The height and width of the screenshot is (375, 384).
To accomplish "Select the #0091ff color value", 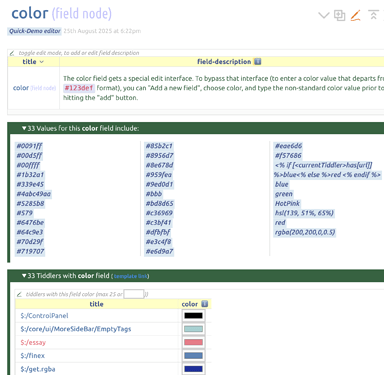I will coord(29,146).
